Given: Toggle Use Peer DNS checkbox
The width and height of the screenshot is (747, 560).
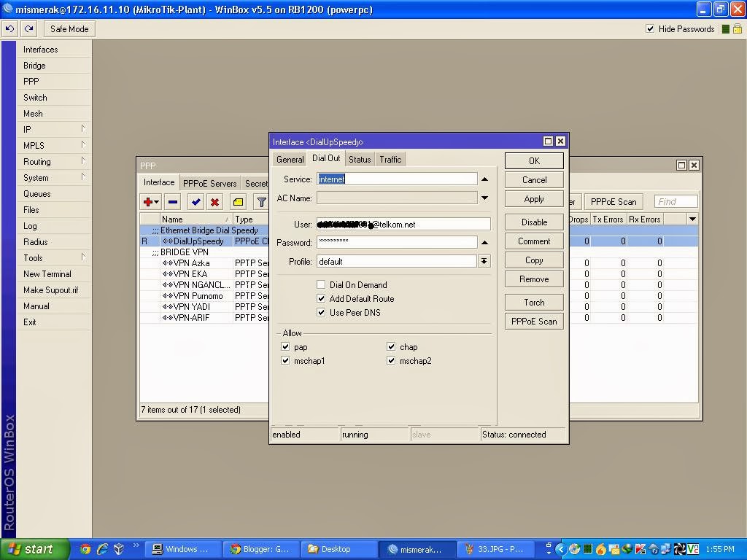Looking at the screenshot, I should coord(321,312).
